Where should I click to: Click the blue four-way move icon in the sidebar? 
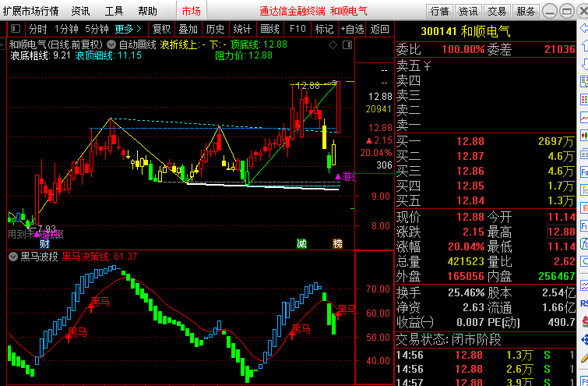click(x=584, y=339)
